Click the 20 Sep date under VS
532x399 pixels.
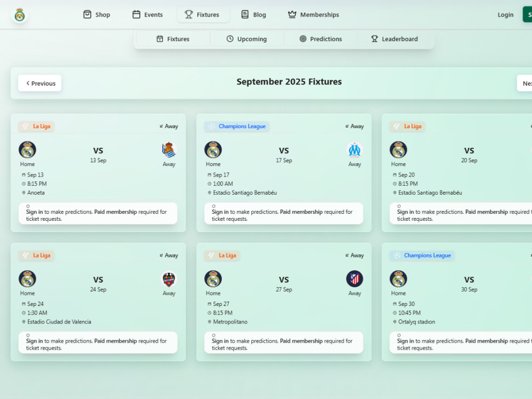pyautogui.click(x=469, y=160)
